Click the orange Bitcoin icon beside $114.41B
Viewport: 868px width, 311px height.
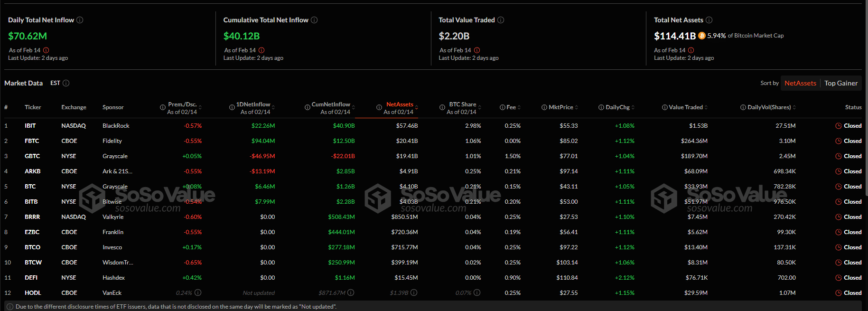702,36
